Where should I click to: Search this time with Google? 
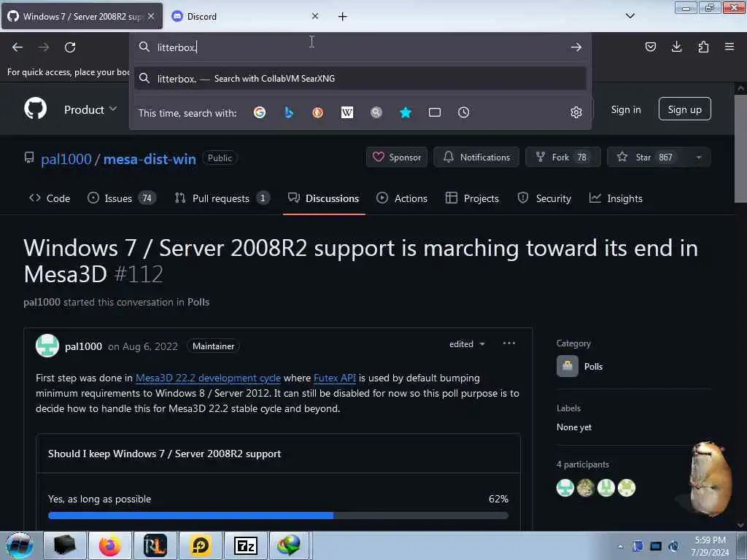pyautogui.click(x=260, y=112)
